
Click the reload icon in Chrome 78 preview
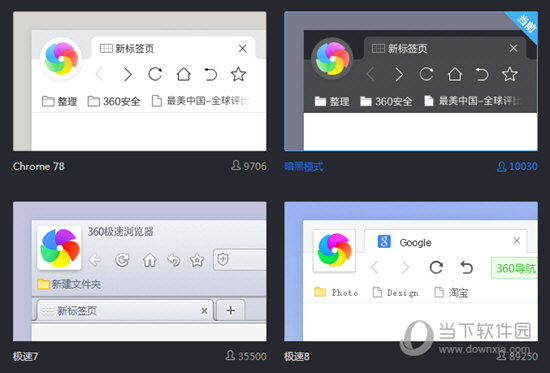(155, 74)
